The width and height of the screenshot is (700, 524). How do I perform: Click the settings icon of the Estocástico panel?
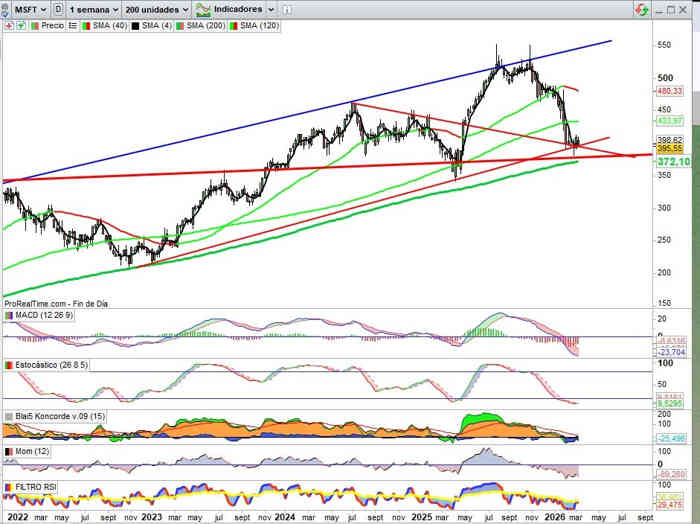point(9,366)
